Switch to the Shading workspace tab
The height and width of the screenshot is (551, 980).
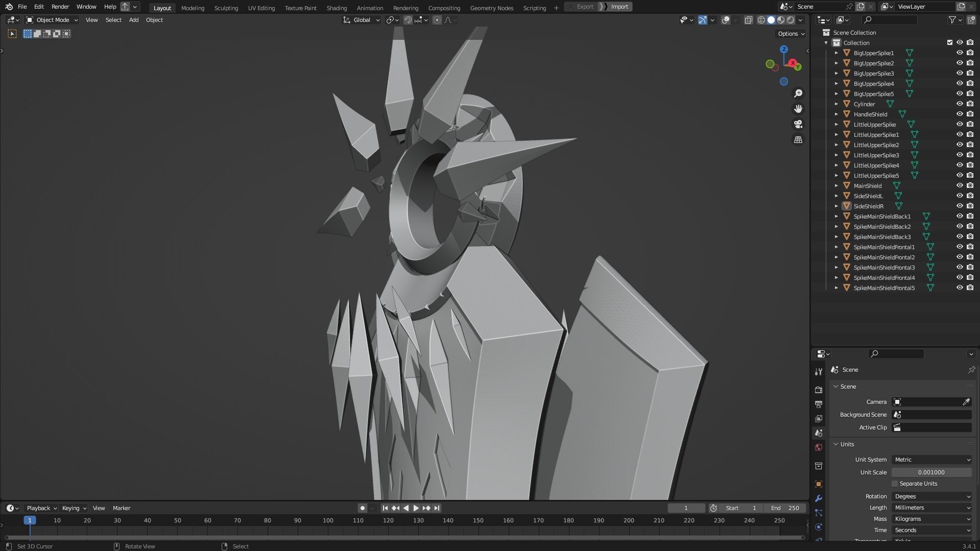coord(337,8)
